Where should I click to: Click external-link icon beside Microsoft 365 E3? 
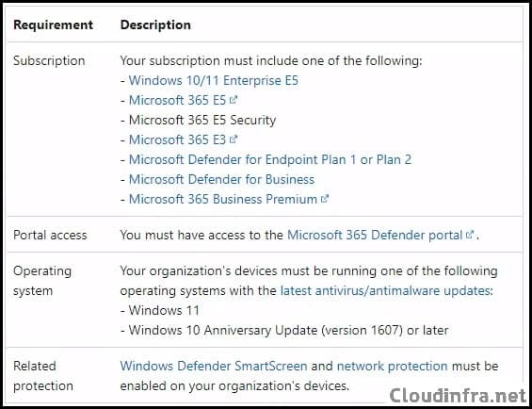click(234, 139)
